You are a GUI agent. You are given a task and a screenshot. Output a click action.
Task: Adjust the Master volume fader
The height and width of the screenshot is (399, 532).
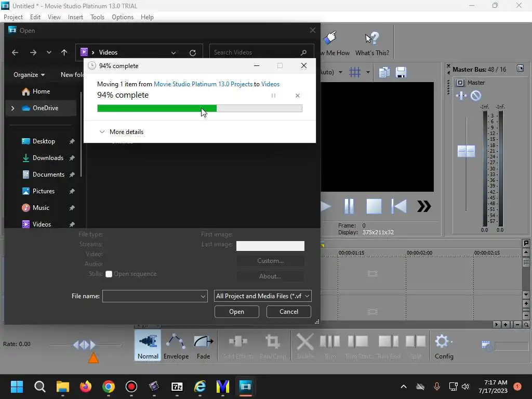(x=466, y=151)
